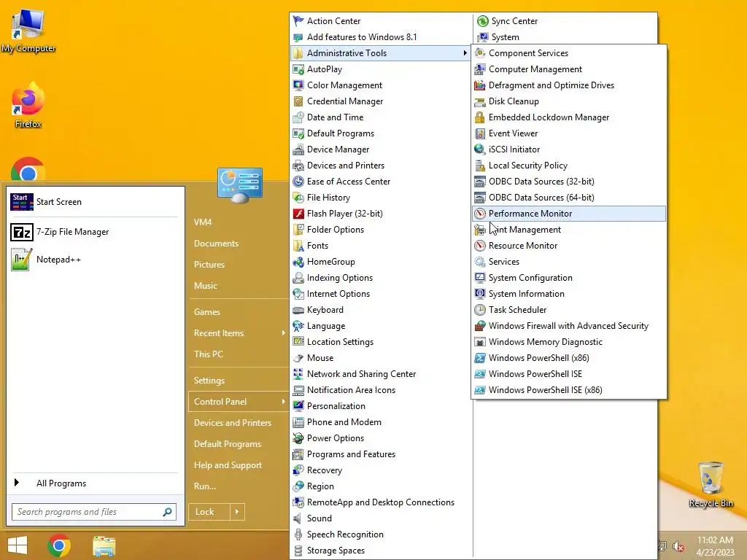Open Help and Support
This screenshot has width=747, height=560.
[x=228, y=465]
